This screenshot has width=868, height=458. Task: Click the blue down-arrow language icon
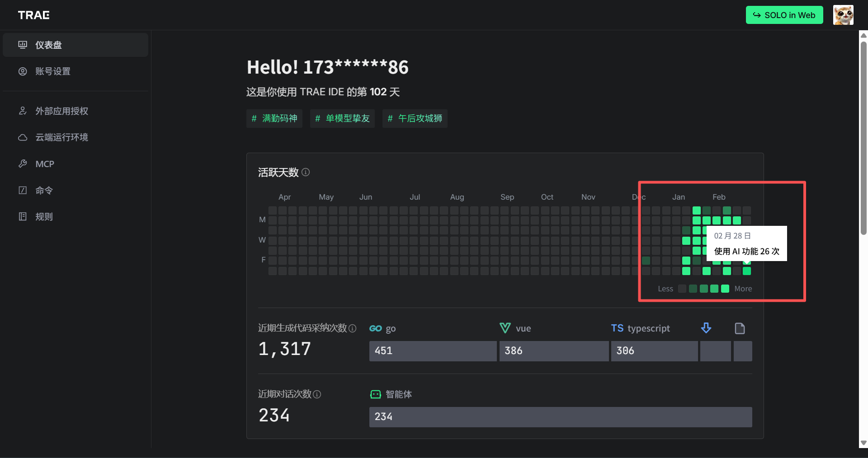click(x=706, y=328)
